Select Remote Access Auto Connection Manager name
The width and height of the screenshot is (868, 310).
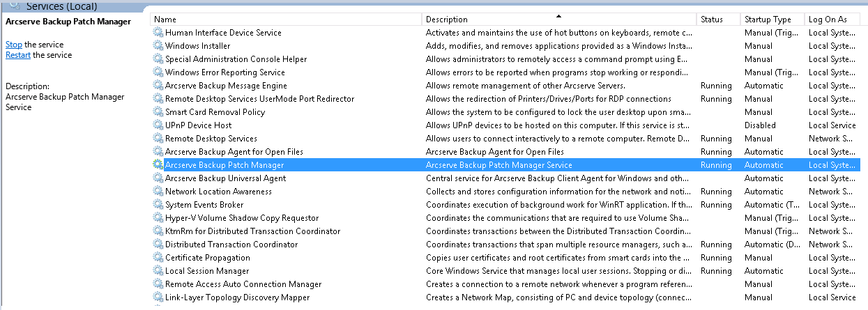(x=243, y=284)
